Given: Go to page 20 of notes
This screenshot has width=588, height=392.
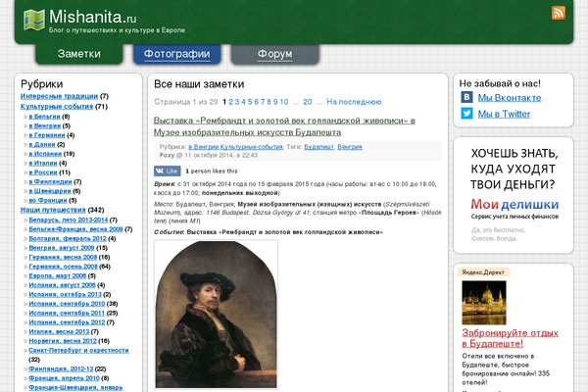Looking at the screenshot, I should pos(308,102).
